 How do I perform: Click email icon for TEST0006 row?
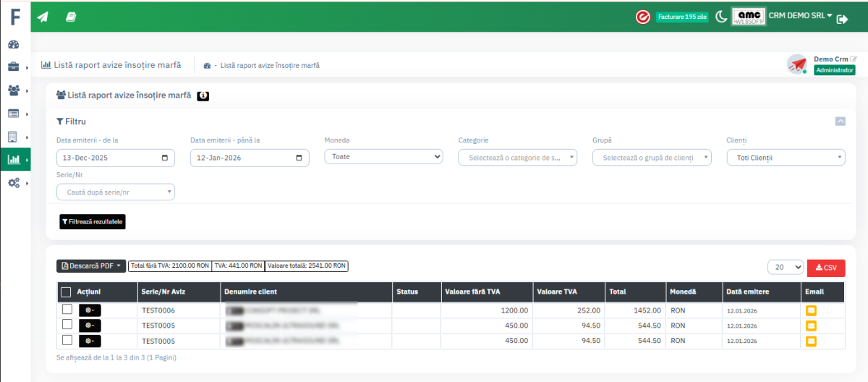point(812,310)
